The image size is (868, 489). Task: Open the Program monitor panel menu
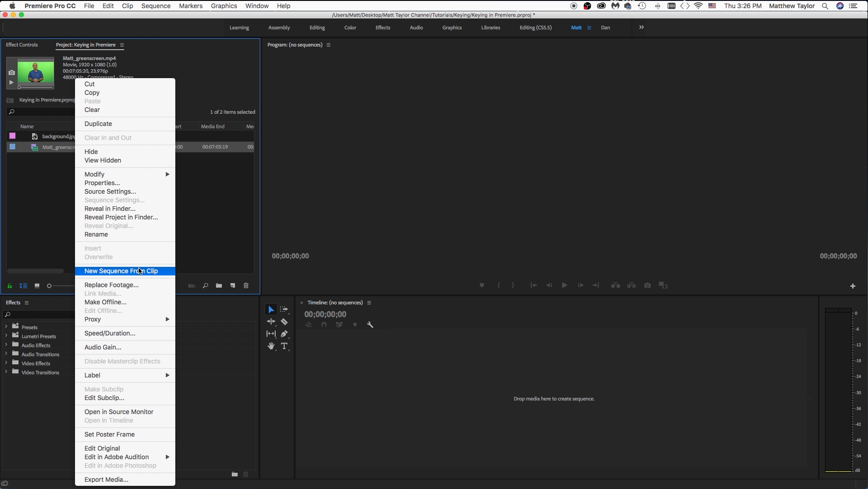(x=329, y=45)
